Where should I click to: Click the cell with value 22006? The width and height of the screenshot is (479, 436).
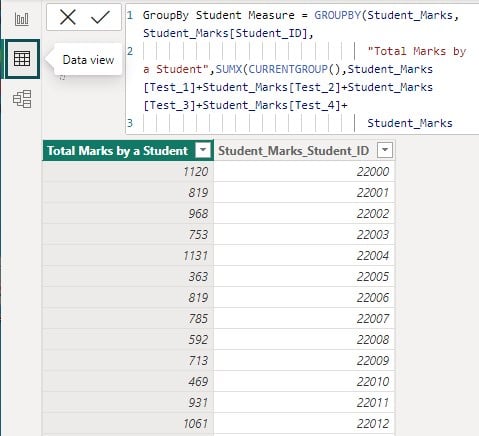coord(304,298)
